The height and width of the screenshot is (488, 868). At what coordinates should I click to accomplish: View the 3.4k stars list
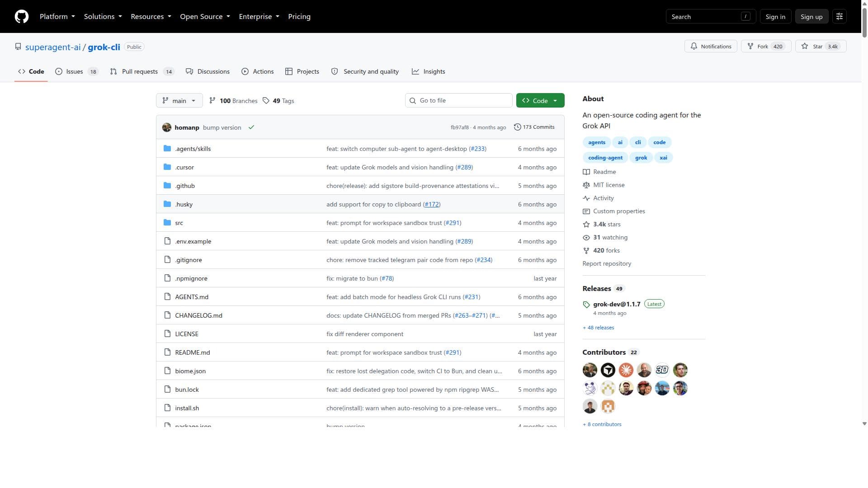pos(602,225)
